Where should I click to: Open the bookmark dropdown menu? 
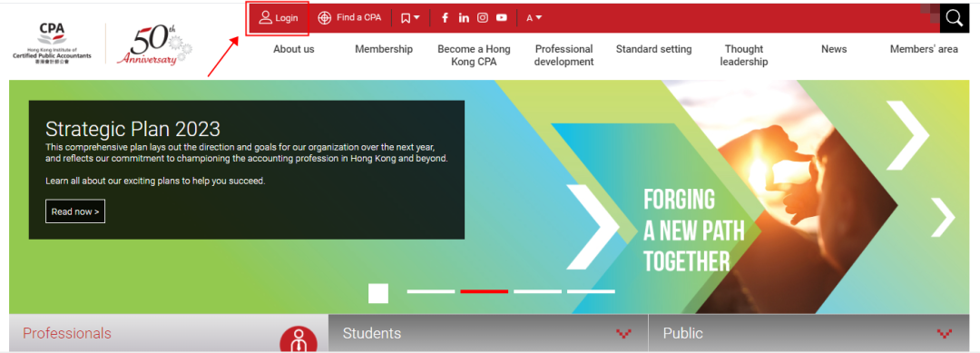pos(410,18)
